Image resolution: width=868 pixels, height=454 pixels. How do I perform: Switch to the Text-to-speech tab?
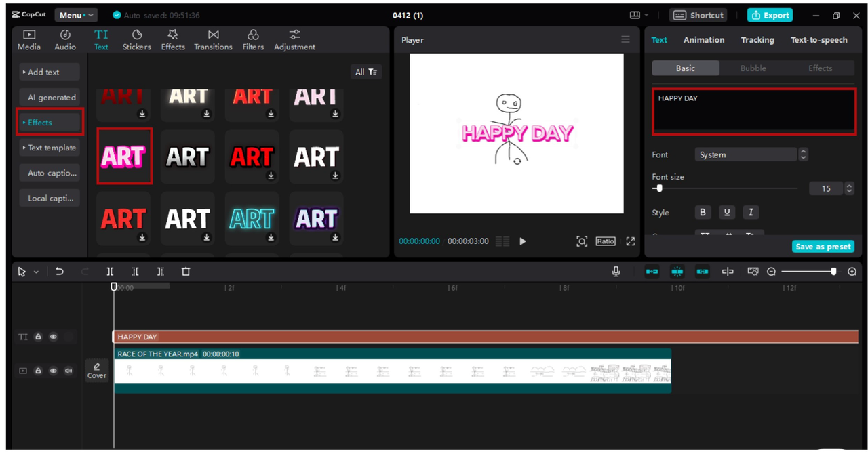(x=819, y=40)
